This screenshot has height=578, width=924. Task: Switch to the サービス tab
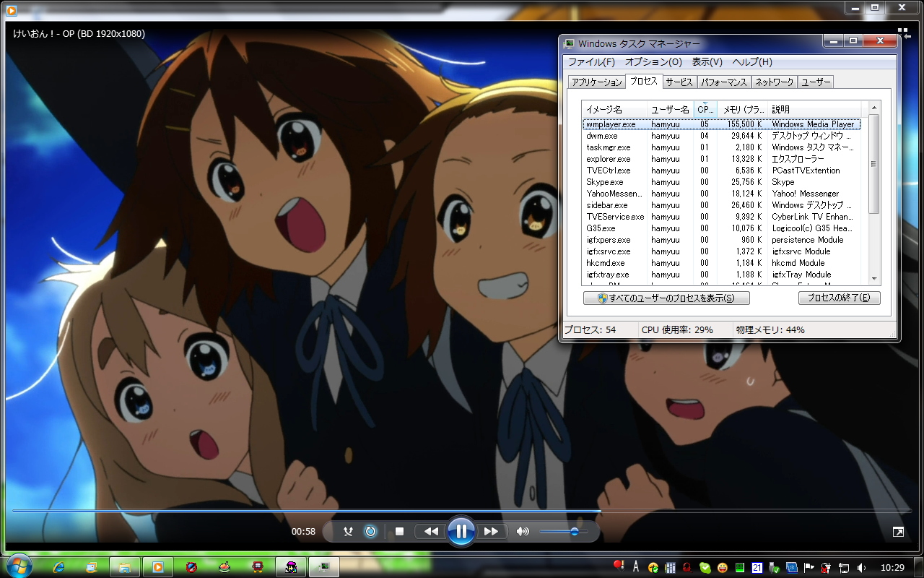(x=679, y=82)
